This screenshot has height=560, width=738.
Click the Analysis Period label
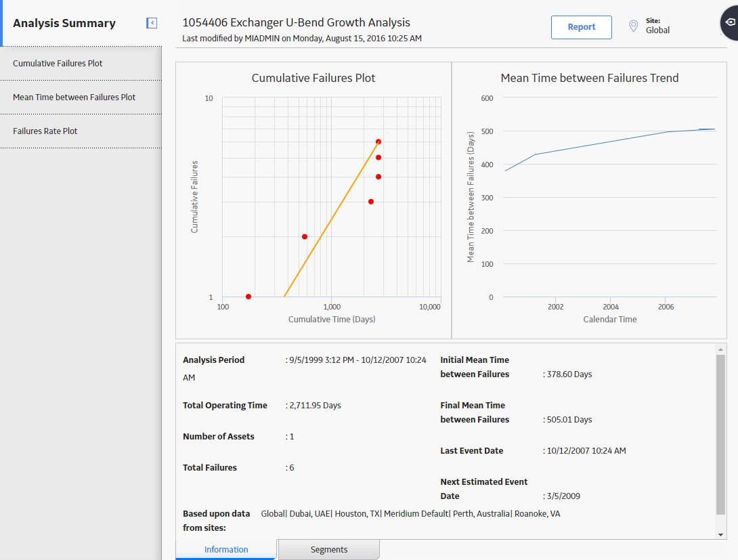[214, 360]
